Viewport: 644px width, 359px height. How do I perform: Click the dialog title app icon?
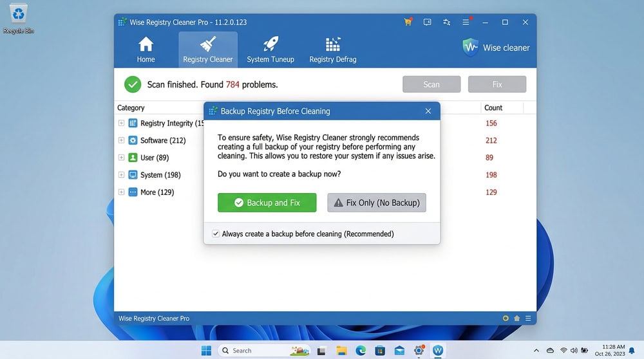click(x=213, y=111)
